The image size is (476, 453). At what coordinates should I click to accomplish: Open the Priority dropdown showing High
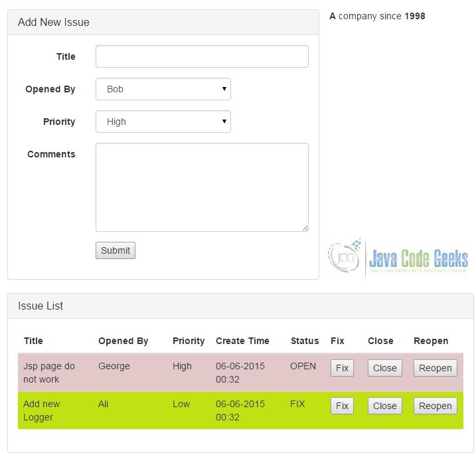pos(163,122)
